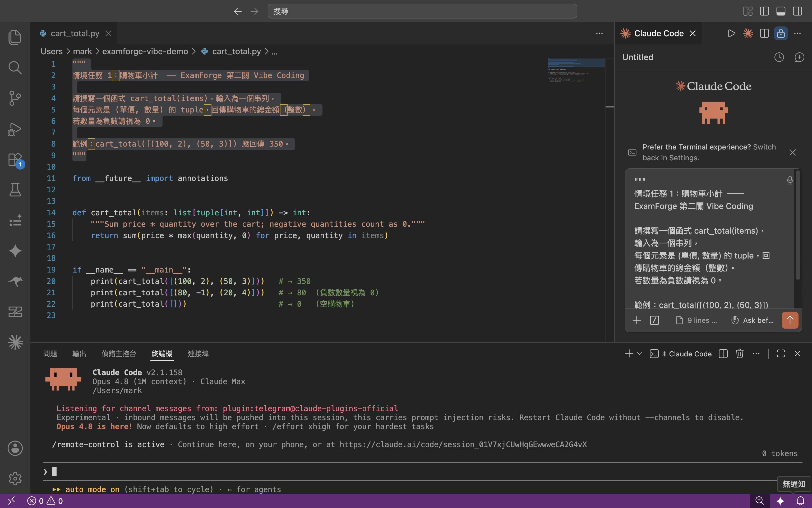Customize layout from title bar
Screen dimensions: 812x508
[x=748, y=11]
